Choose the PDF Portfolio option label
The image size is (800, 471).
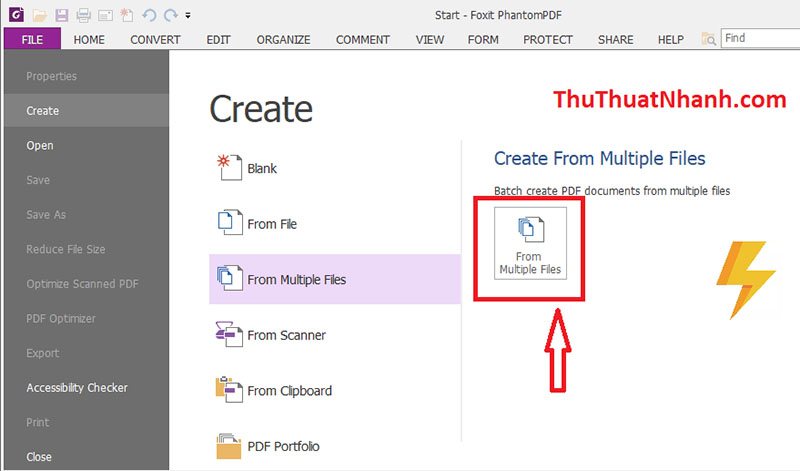click(283, 447)
